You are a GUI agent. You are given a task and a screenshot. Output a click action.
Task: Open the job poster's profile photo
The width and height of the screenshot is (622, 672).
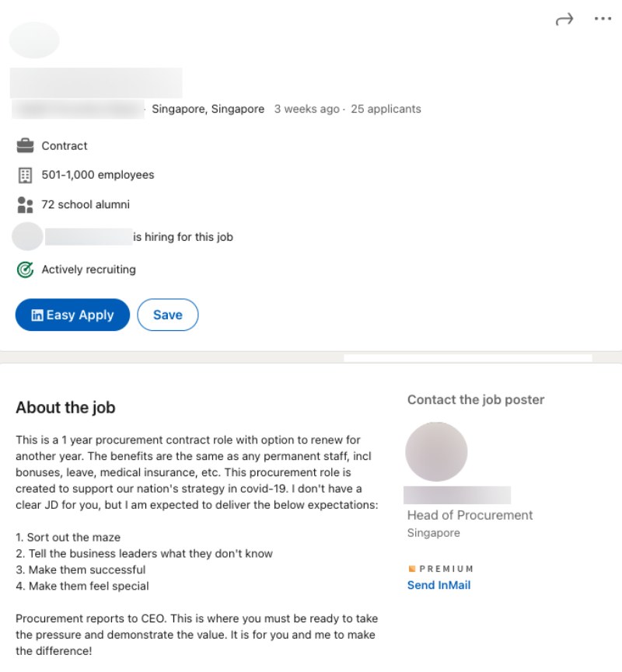click(436, 452)
